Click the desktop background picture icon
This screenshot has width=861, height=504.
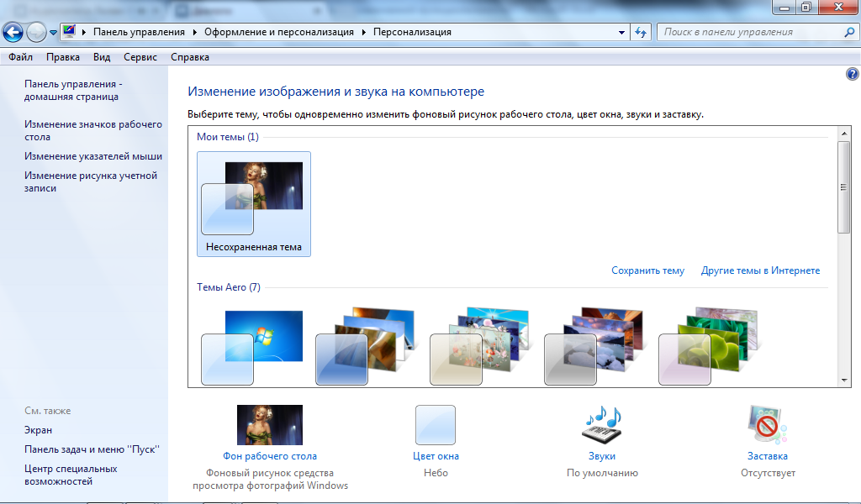click(x=270, y=425)
